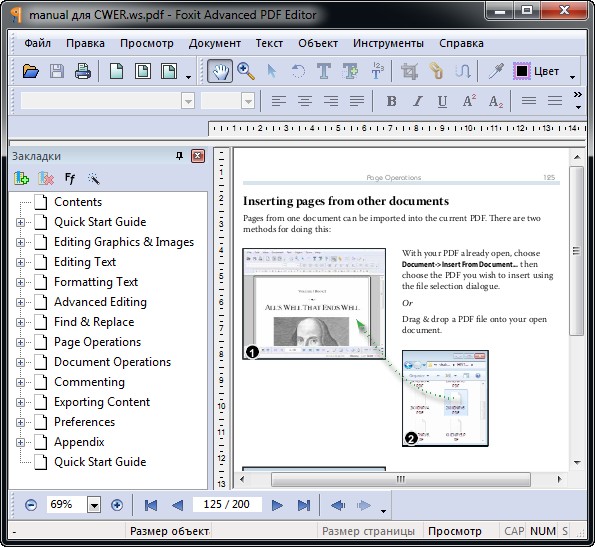
Task: Click the Link chain tool
Action: point(436,71)
